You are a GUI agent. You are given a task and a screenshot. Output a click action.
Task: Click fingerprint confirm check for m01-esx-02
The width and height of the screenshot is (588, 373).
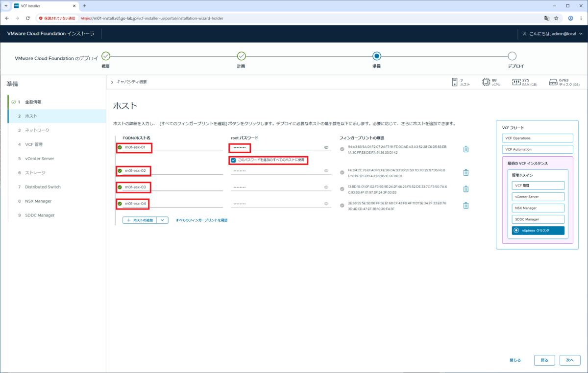coord(342,172)
